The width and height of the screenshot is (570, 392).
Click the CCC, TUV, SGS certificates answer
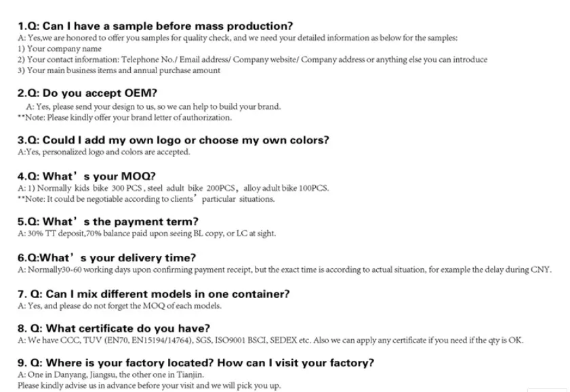click(270, 341)
